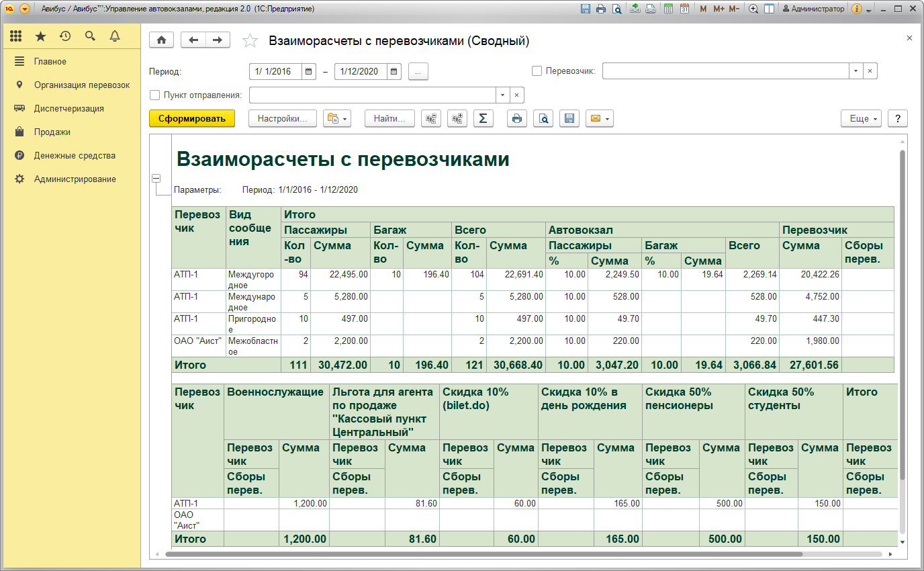The width and height of the screenshot is (924, 571).
Task: Click the Home page icon button
Action: 161,40
